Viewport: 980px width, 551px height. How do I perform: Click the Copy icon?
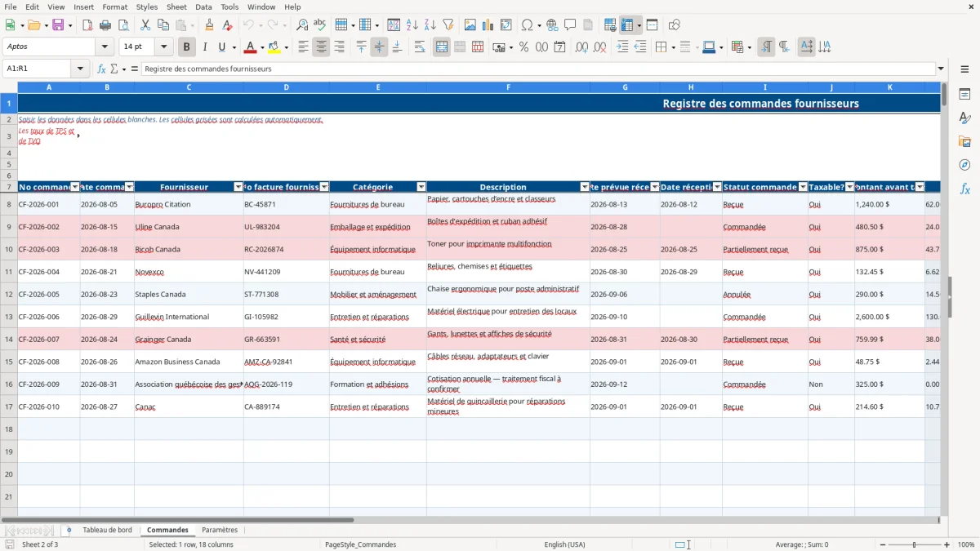coord(163,25)
